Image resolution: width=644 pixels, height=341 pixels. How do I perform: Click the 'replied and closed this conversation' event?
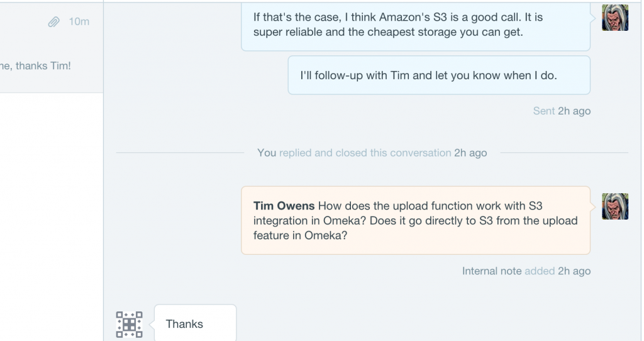point(365,153)
